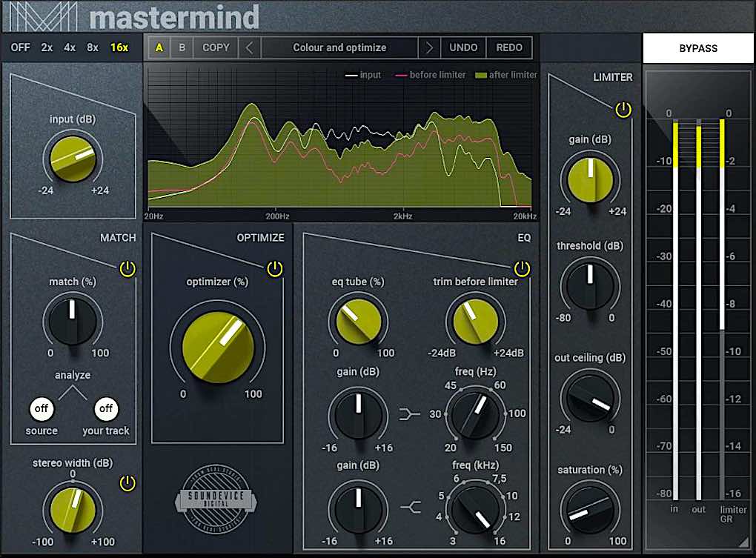Click the Soundevice Digital badge

pyautogui.click(x=218, y=498)
